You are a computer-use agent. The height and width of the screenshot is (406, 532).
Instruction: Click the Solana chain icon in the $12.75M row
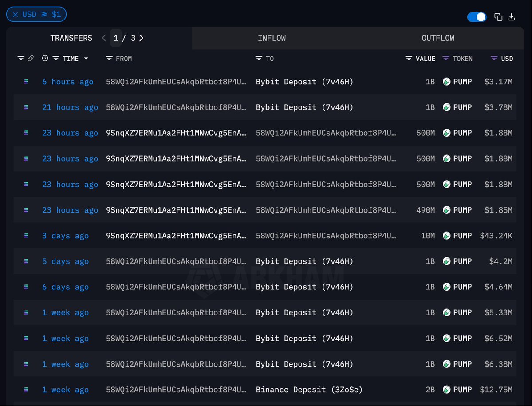(26, 390)
